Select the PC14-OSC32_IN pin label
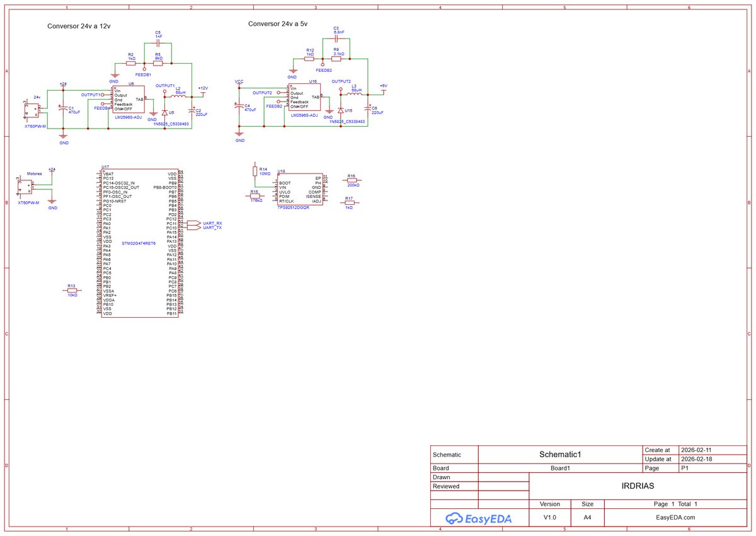 click(119, 183)
